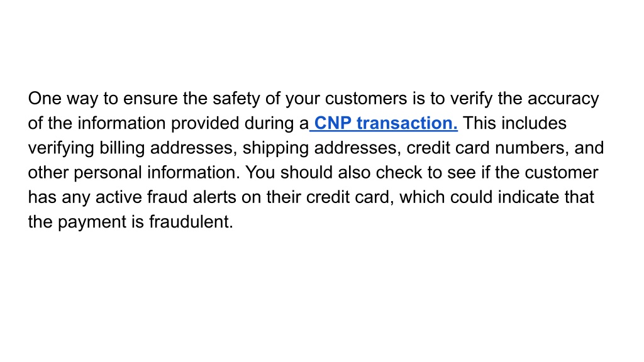Click the word "active" before fraud

pos(119,197)
